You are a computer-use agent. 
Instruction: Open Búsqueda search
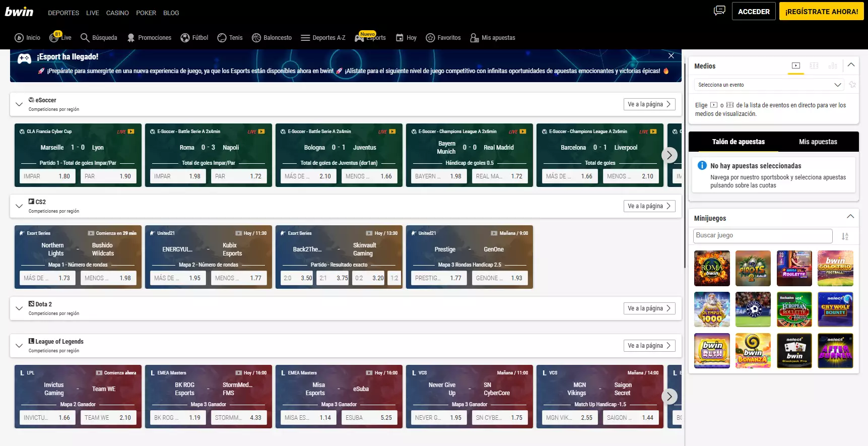[99, 38]
